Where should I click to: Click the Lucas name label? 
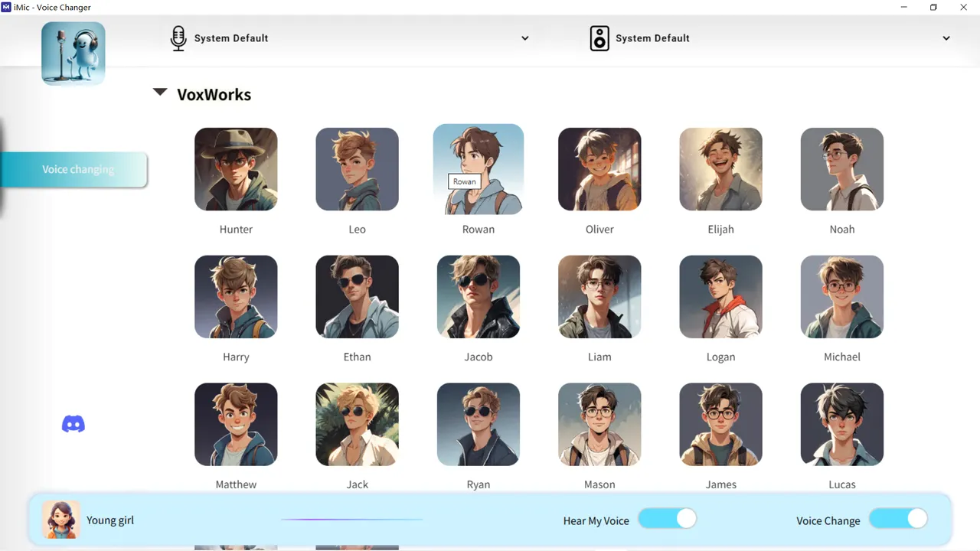coord(842,484)
